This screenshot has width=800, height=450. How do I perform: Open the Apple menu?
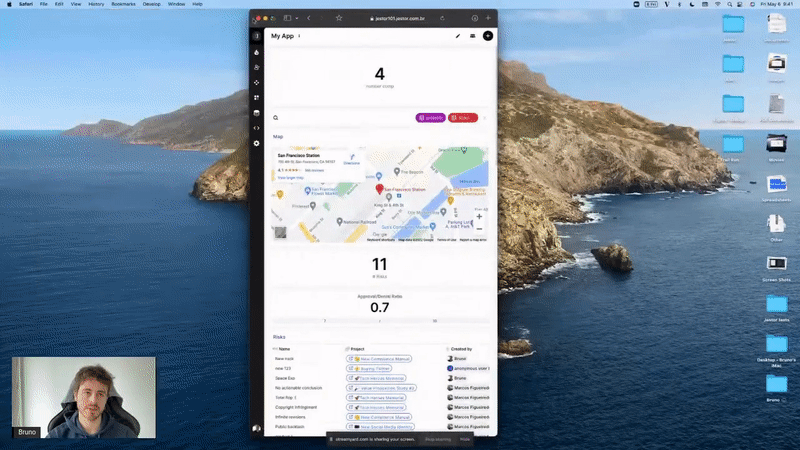click(x=9, y=4)
